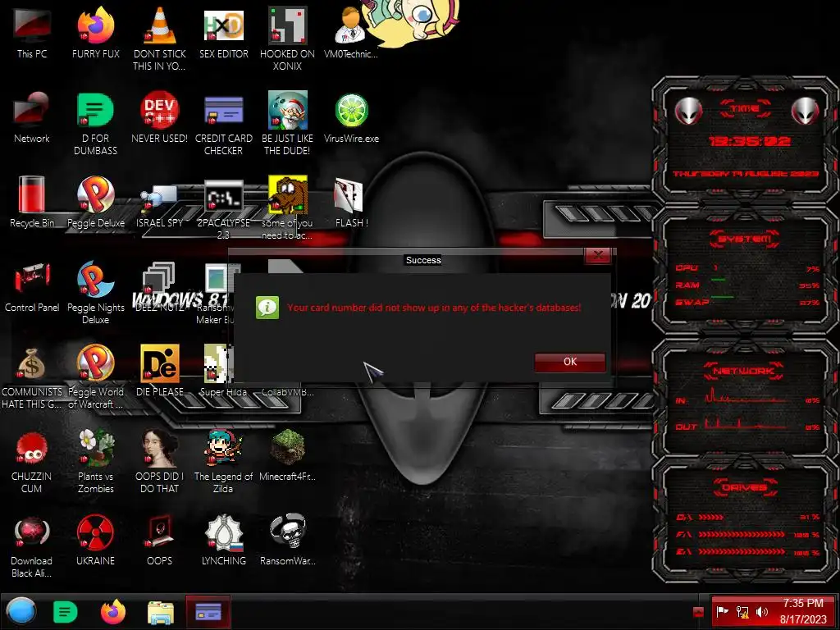The height and width of the screenshot is (630, 840).
Task: Select the Recycle Bin icon
Action: click(x=32, y=202)
